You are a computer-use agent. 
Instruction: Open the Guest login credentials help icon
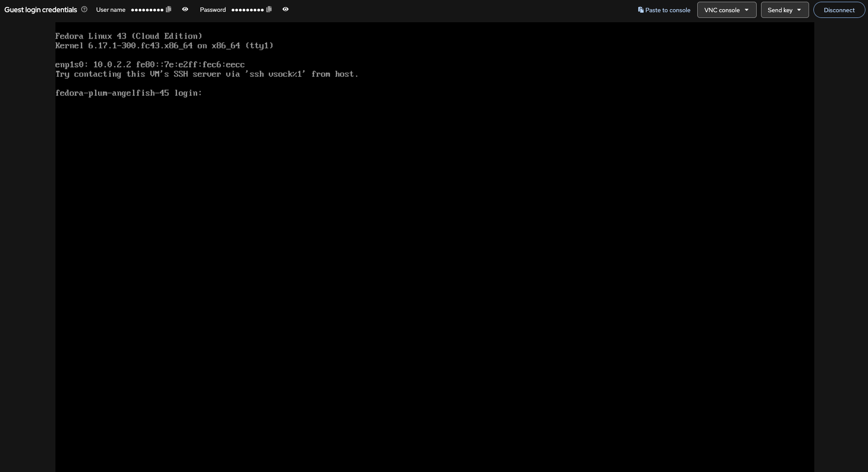[x=84, y=9]
